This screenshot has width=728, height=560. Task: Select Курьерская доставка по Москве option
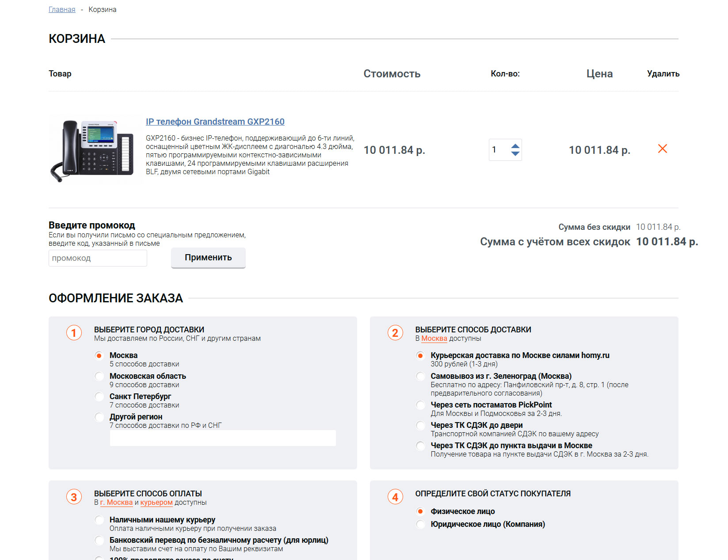click(x=421, y=355)
